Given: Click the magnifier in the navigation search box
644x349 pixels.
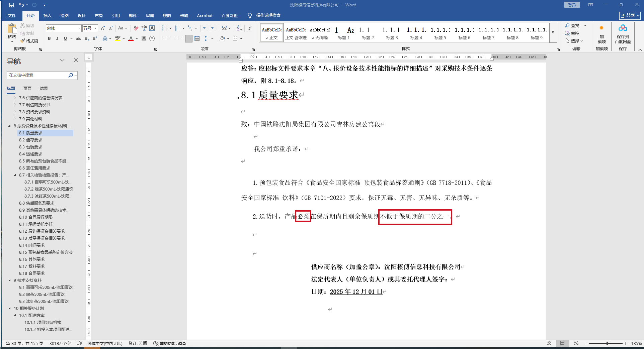Looking at the screenshot, I should coord(71,75).
